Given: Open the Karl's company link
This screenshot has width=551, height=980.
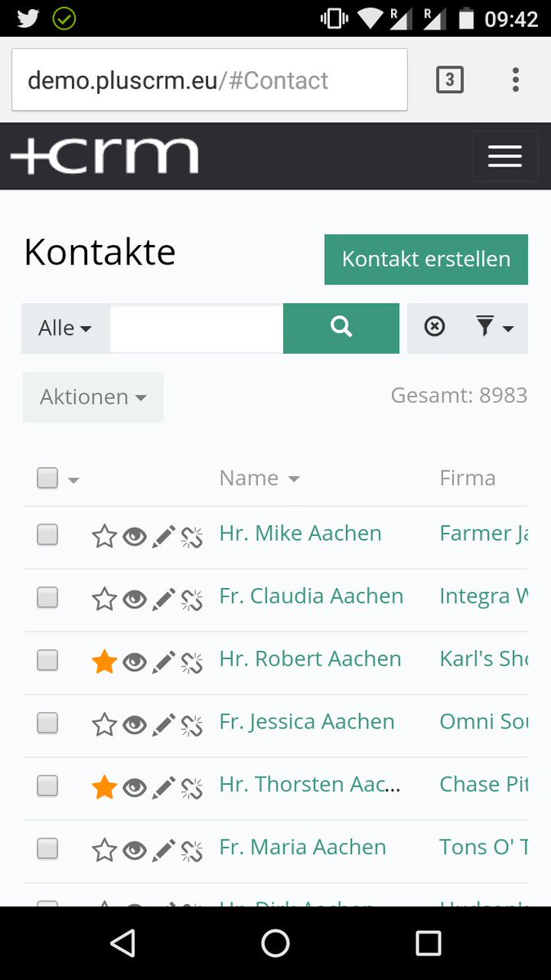Looking at the screenshot, I should tap(483, 659).
